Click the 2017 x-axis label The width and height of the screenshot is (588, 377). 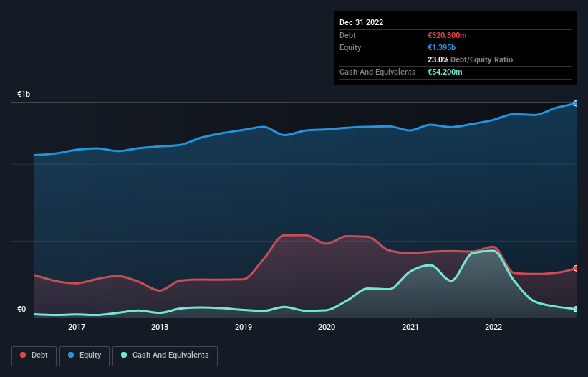coord(77,327)
